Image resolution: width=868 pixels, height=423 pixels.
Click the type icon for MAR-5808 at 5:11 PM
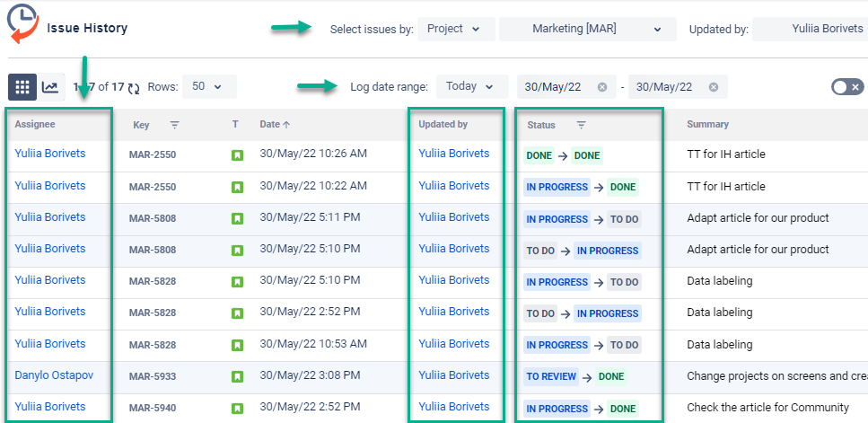coord(237,219)
